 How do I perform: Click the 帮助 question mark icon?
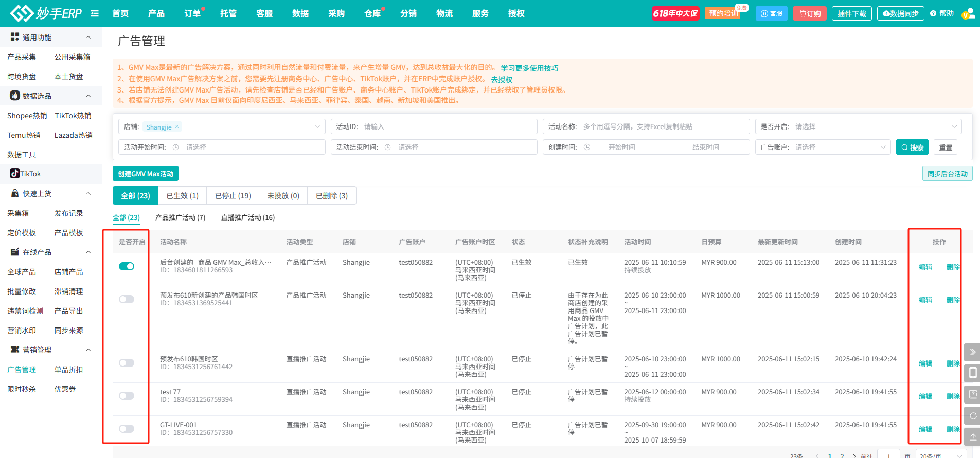(x=933, y=14)
